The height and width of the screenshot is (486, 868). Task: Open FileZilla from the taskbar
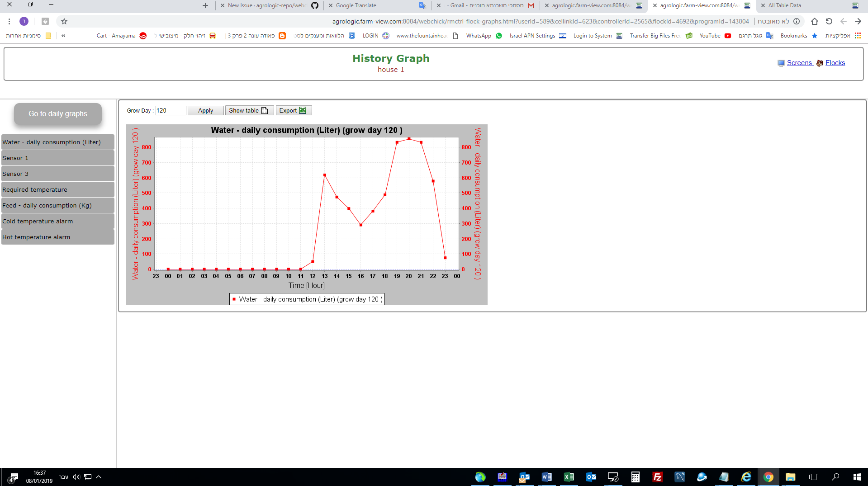(x=657, y=477)
